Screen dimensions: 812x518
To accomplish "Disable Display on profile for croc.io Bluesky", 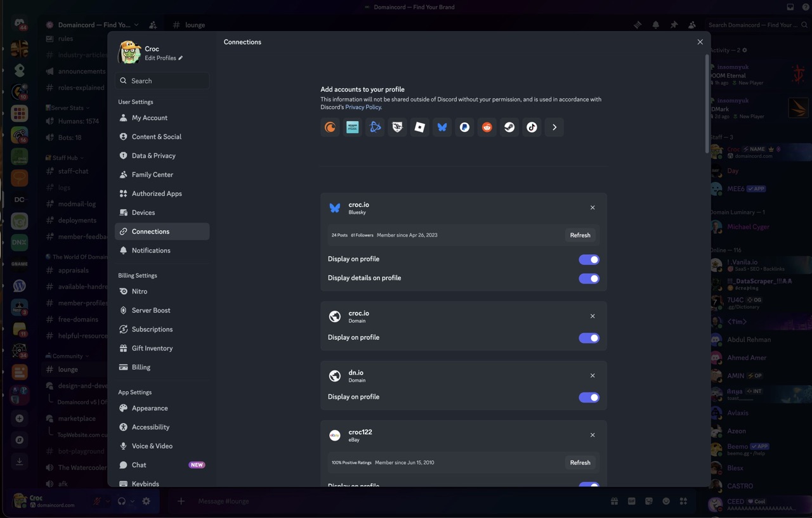I will click(589, 259).
